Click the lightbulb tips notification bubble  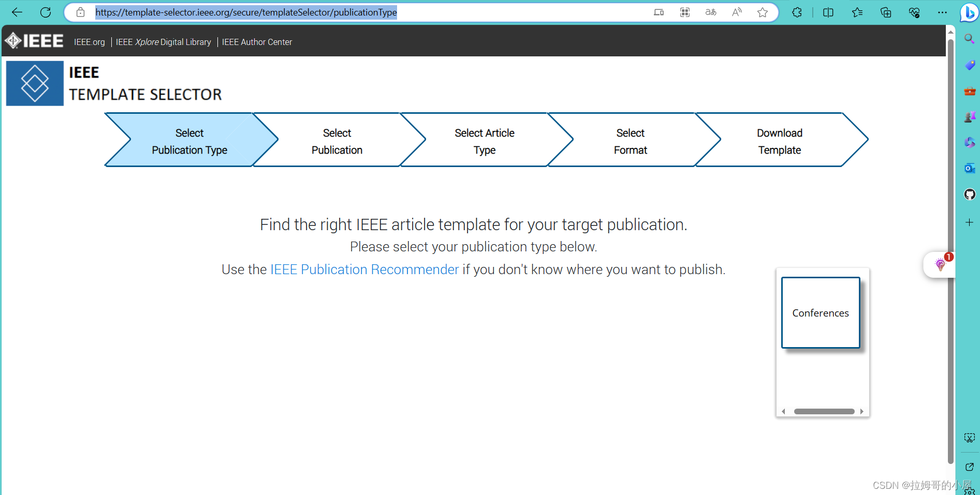[x=940, y=265]
